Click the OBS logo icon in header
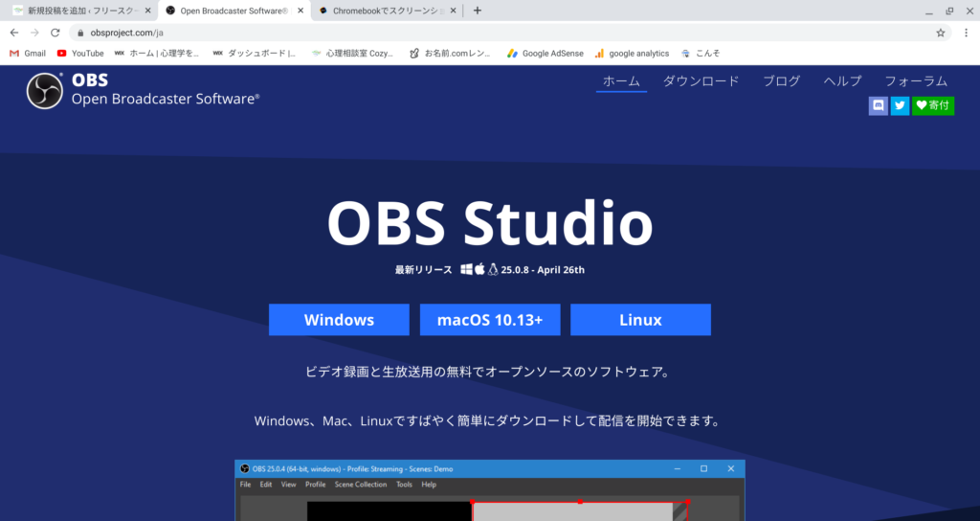 [x=44, y=91]
